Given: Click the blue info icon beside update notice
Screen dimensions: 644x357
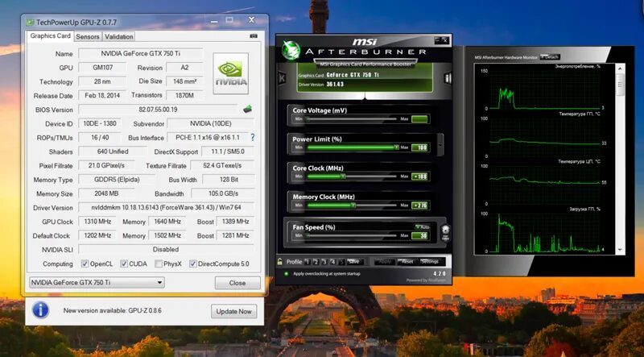Looking at the screenshot, I should (x=41, y=310).
